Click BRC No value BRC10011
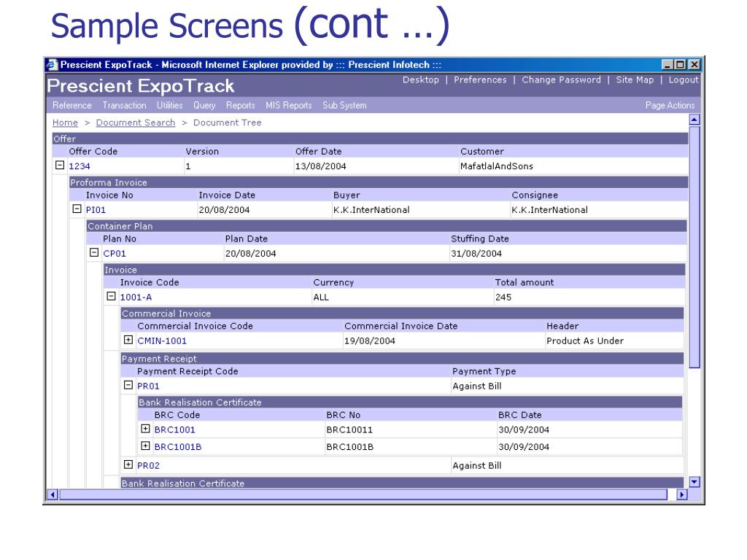Viewport: 747px width, 560px height. pos(349,430)
